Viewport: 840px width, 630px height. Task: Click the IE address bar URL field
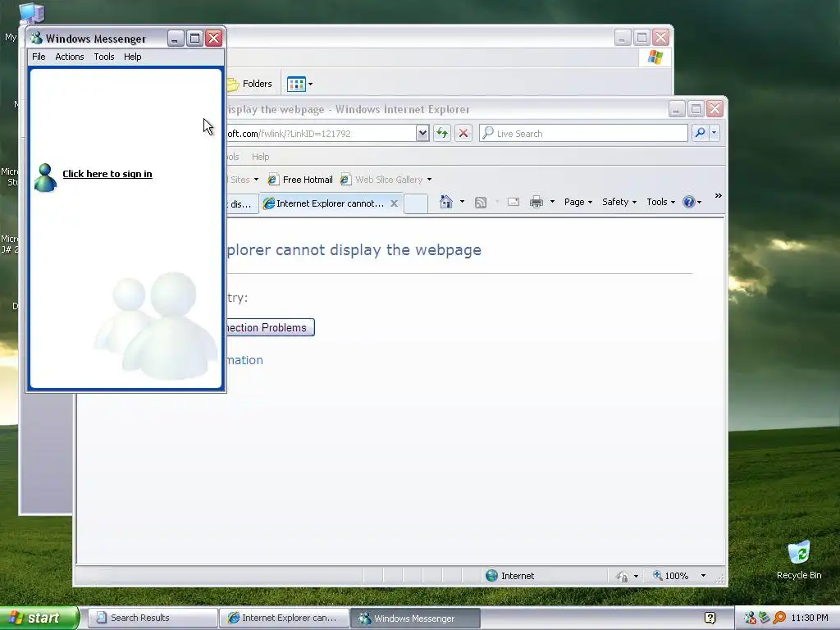point(321,134)
